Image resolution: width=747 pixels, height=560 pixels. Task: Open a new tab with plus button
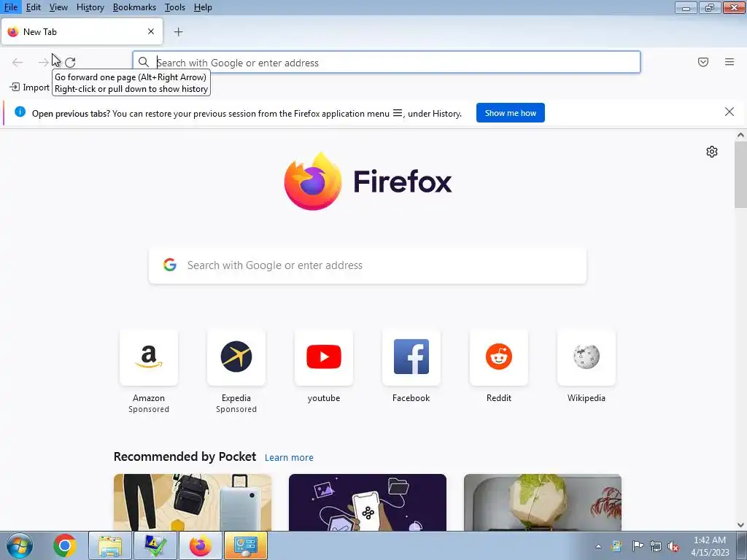coord(178,32)
